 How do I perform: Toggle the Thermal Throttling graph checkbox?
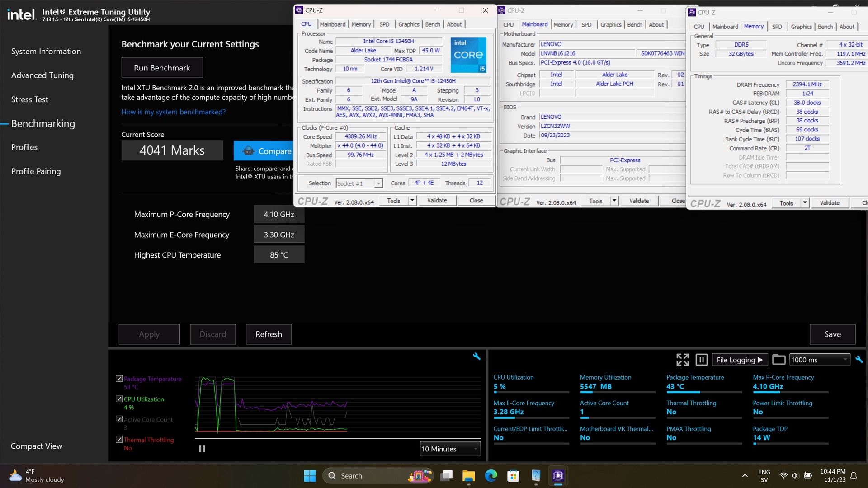(x=119, y=440)
